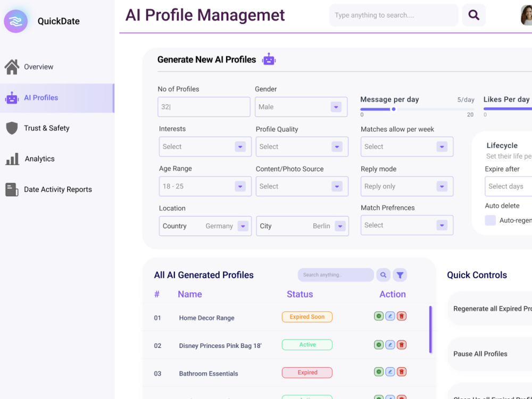Click the Likes Per day slider track

(x=508, y=109)
